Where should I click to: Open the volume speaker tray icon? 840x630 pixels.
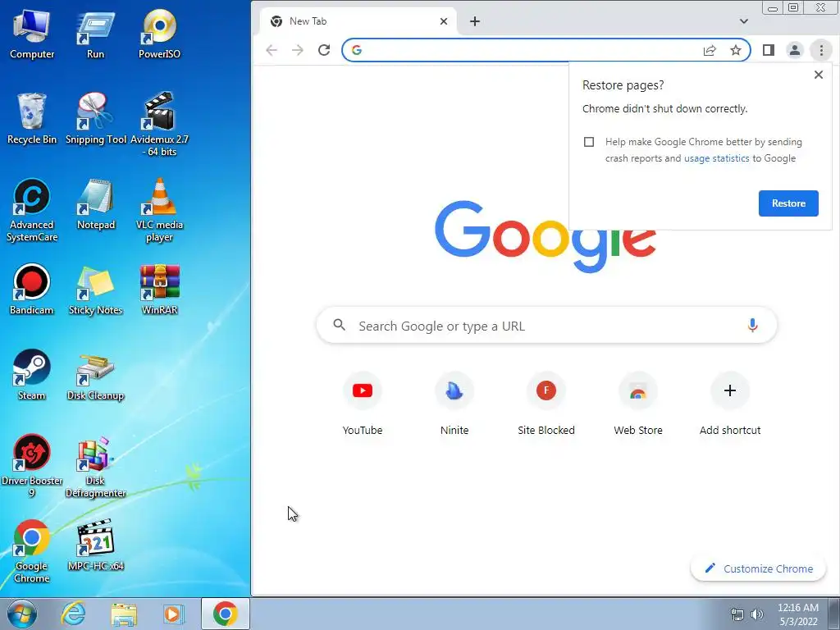tap(757, 614)
